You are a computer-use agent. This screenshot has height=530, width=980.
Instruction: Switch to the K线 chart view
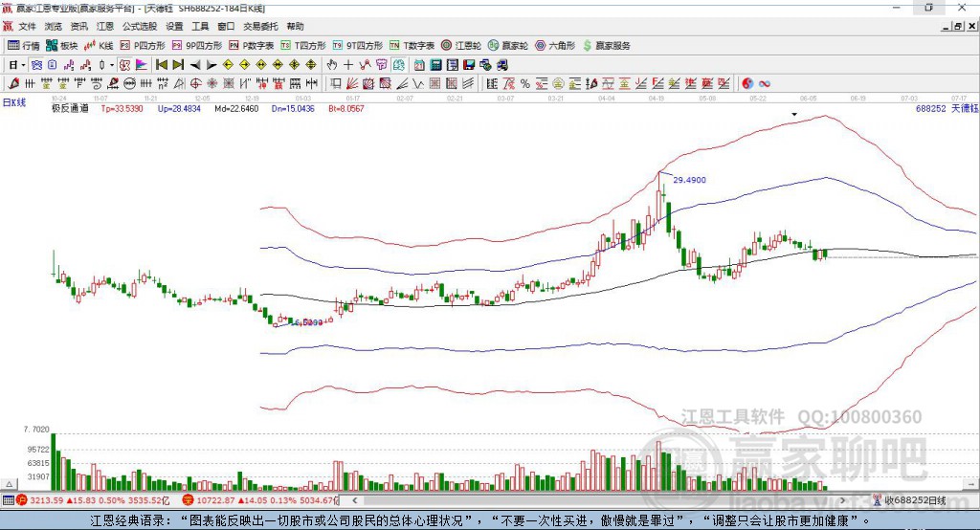[x=99, y=46]
